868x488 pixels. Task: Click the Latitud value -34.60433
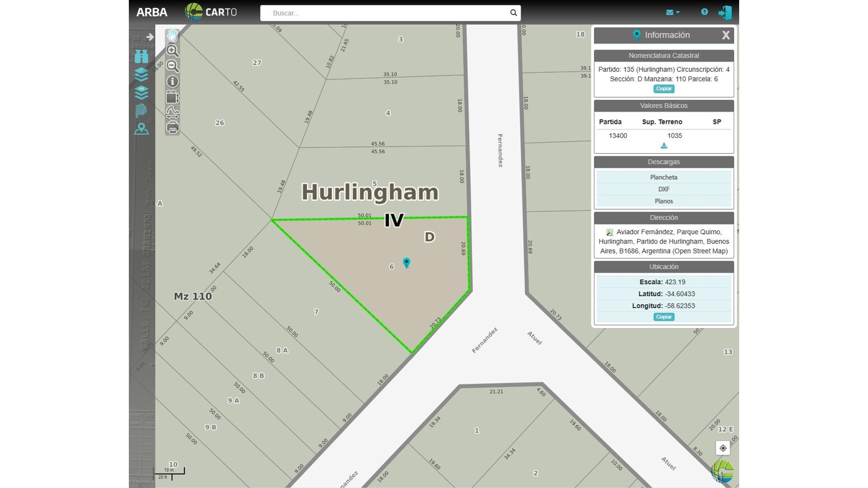coord(680,294)
